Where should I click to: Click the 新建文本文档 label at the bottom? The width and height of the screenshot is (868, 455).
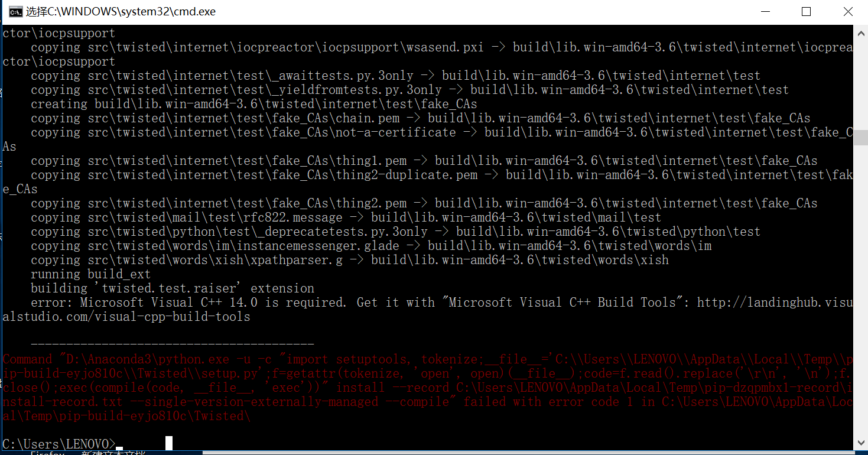[x=113, y=453]
